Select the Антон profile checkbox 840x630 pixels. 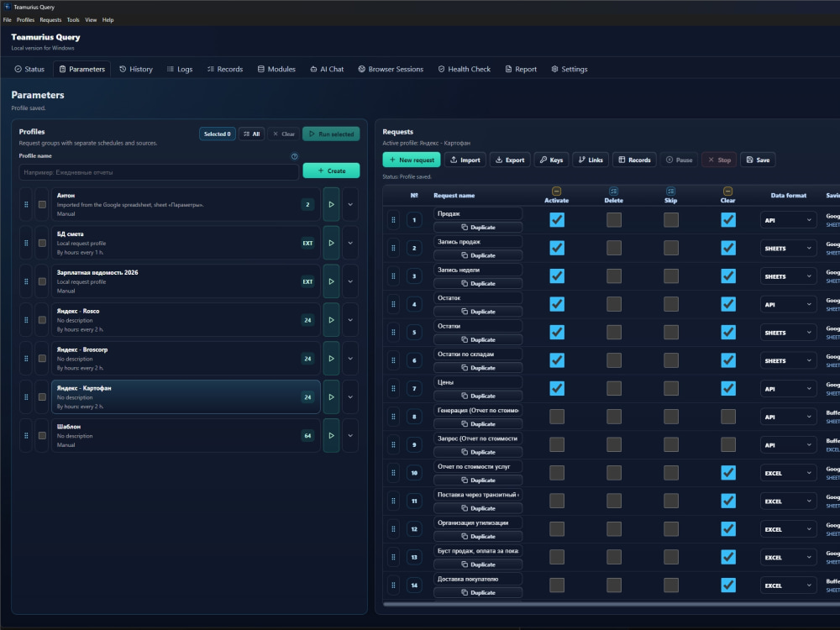(42, 205)
